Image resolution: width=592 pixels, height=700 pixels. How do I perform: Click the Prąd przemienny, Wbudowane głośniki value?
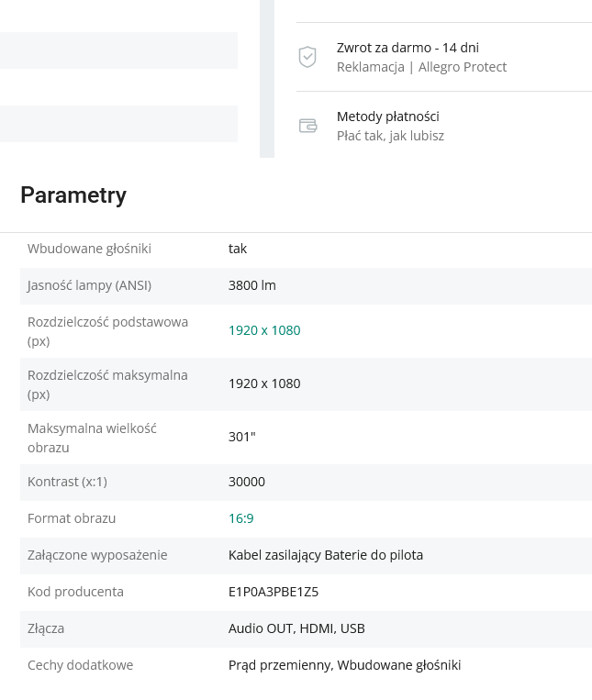(x=344, y=665)
